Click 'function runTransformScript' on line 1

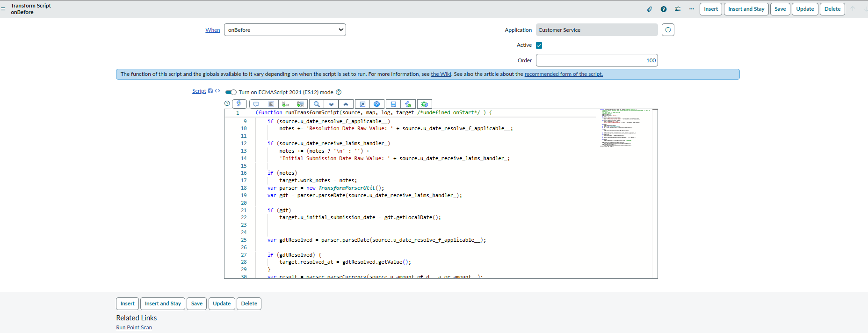click(298, 112)
